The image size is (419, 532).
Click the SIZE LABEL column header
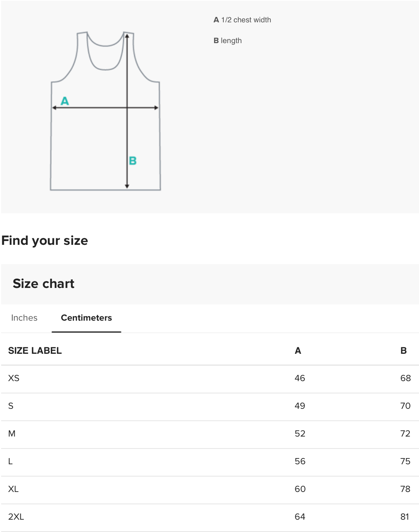pyautogui.click(x=35, y=351)
